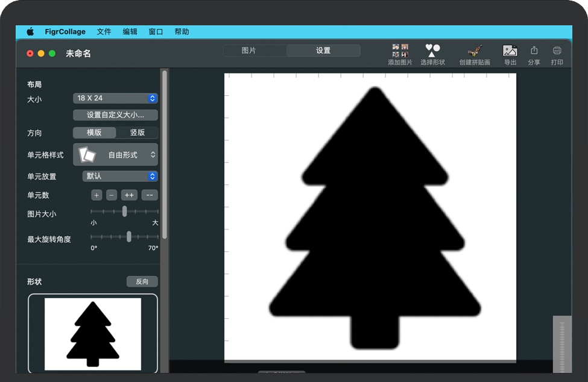Switch to the Pictures (图片) tab
This screenshot has width=588, height=382.
tap(248, 51)
